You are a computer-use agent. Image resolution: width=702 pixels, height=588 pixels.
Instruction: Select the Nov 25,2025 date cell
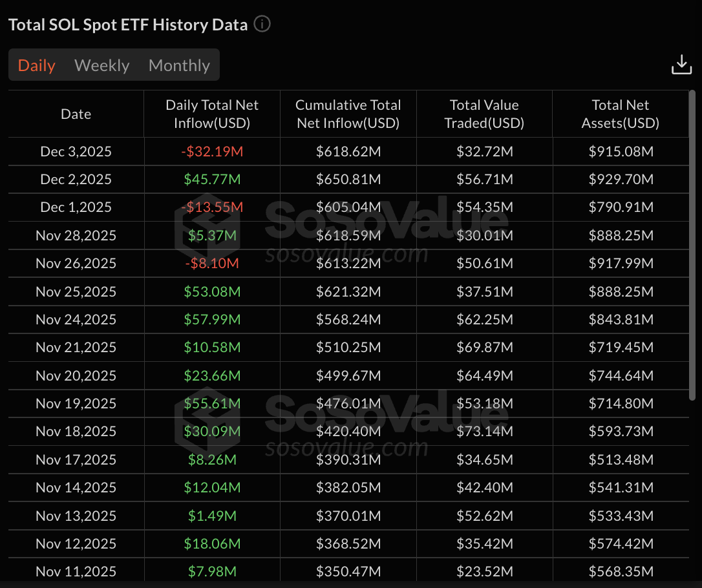click(76, 291)
